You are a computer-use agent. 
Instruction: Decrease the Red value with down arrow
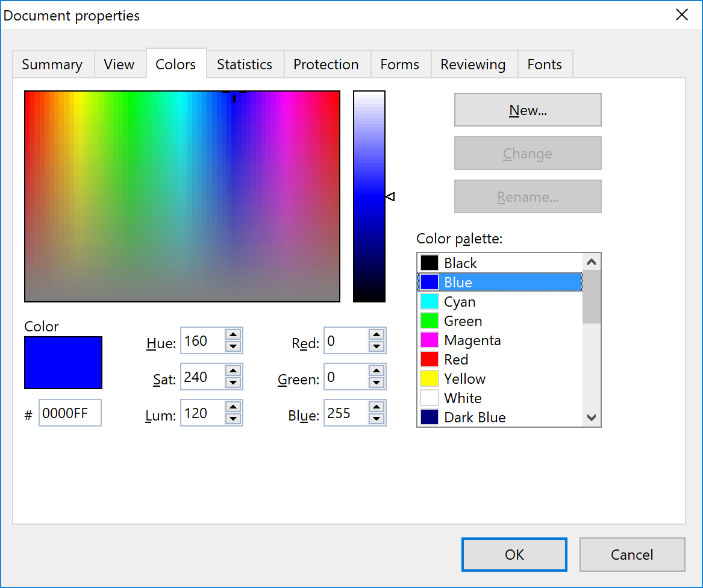click(x=376, y=346)
